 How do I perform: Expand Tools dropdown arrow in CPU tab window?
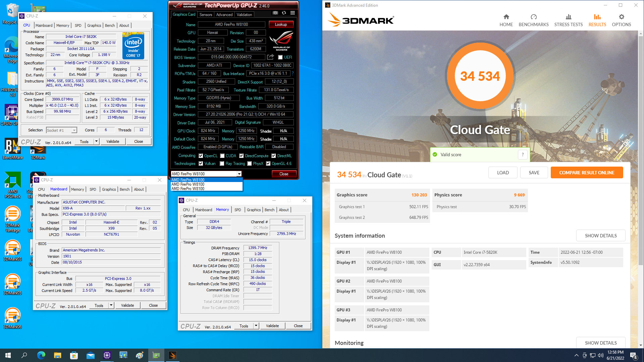click(x=96, y=141)
